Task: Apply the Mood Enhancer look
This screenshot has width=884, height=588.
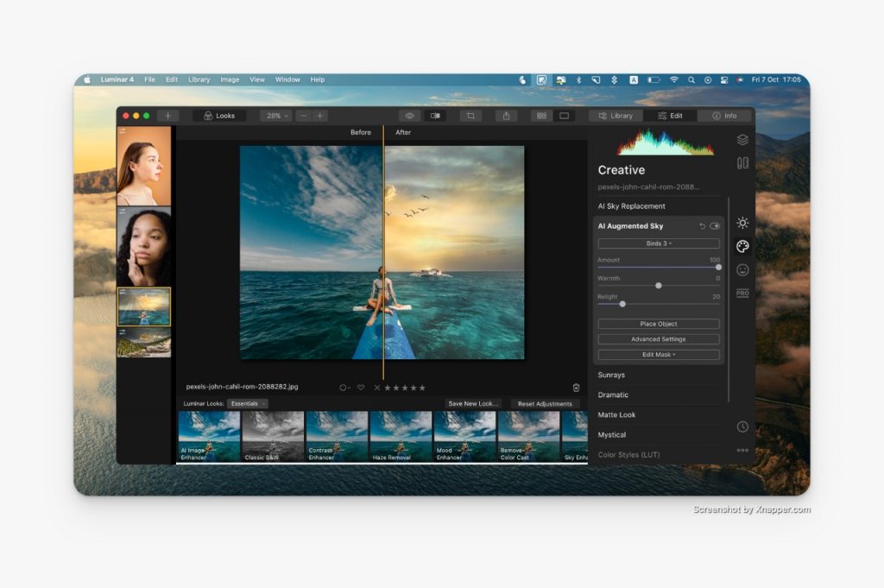Action: [464, 436]
